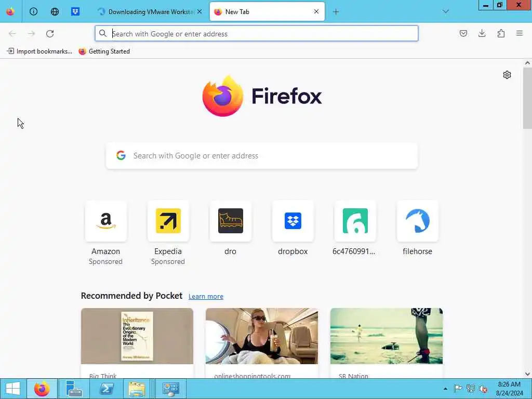Select the pinned info tab icon

tap(33, 11)
